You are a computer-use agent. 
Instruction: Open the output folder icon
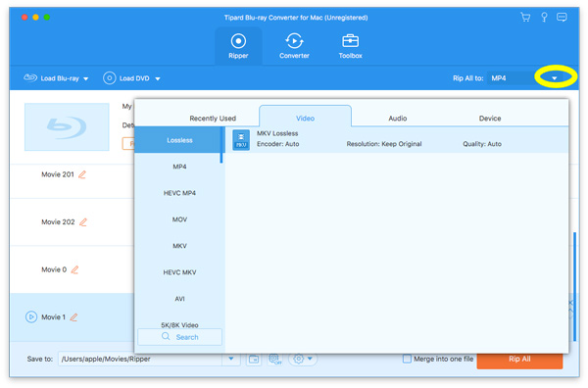click(x=254, y=359)
